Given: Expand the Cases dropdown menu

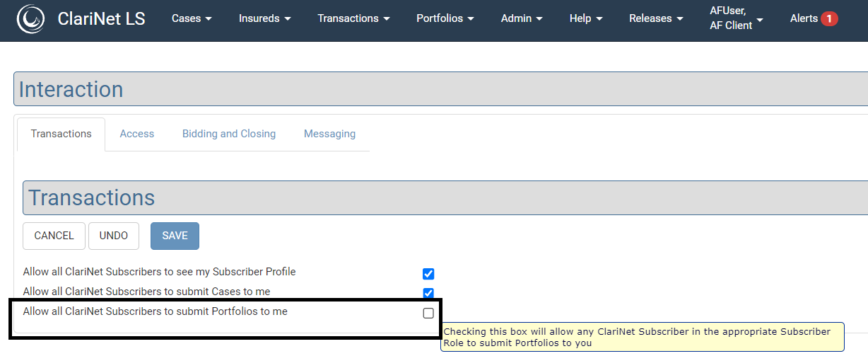Looking at the screenshot, I should [x=192, y=18].
